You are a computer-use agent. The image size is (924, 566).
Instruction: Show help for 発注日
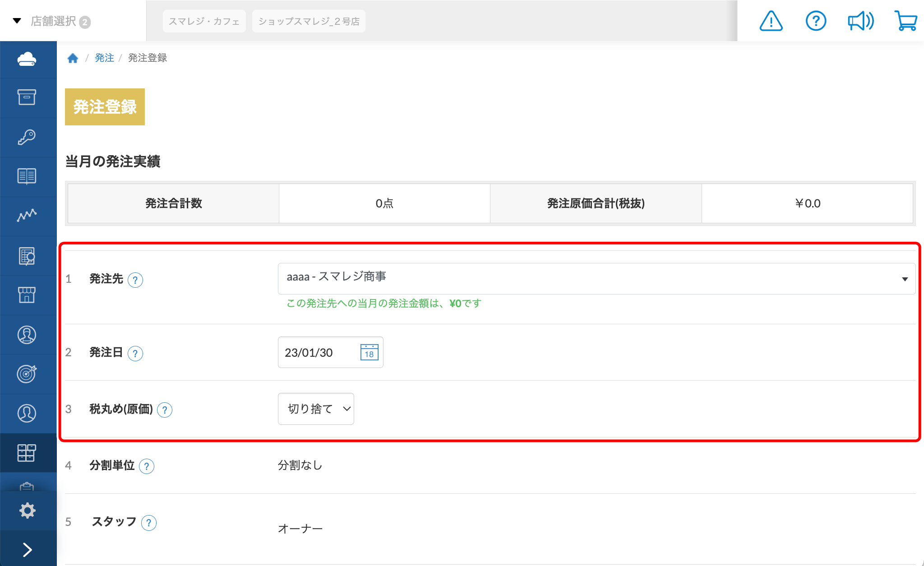(x=135, y=354)
